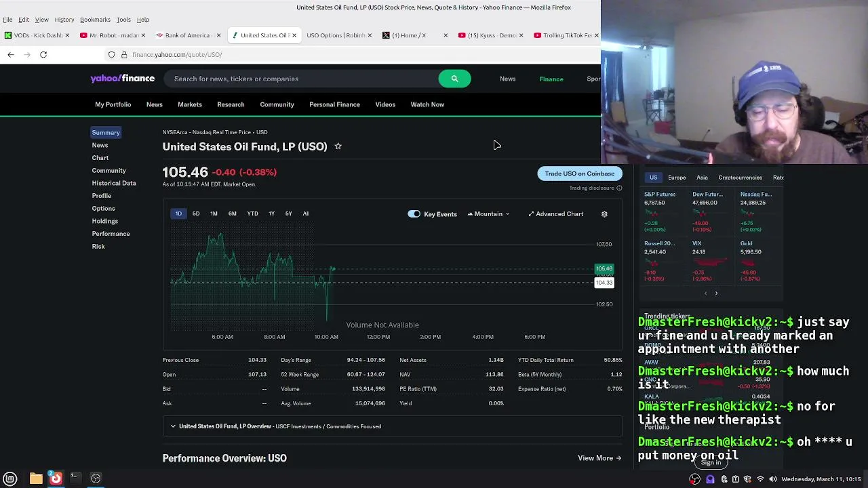
Task: Select the YTD chart range
Action: tap(252, 214)
